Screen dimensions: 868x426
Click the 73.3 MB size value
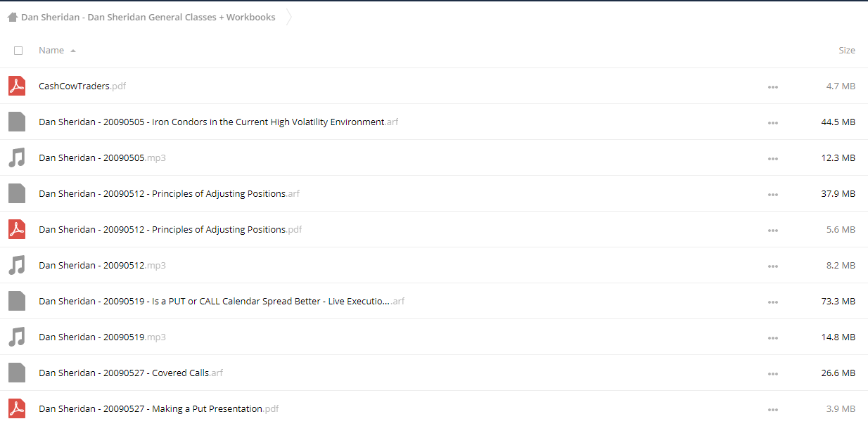(x=838, y=302)
